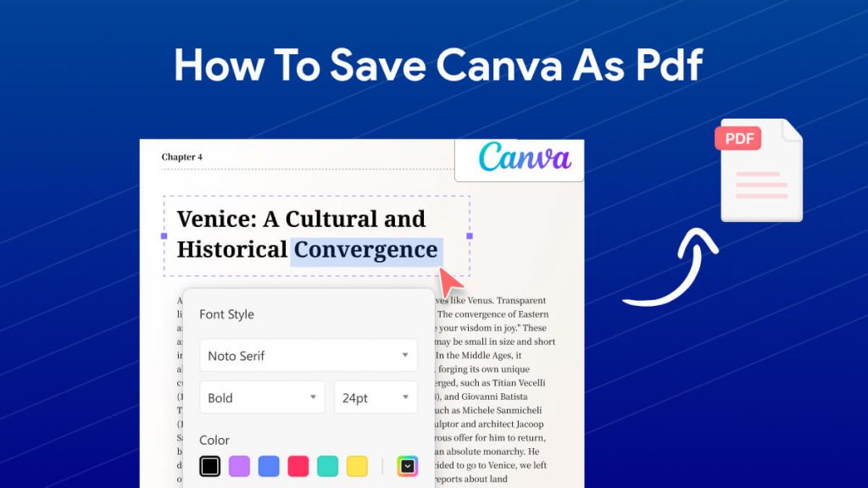
Task: Select the teal color swatch
Action: point(327,466)
